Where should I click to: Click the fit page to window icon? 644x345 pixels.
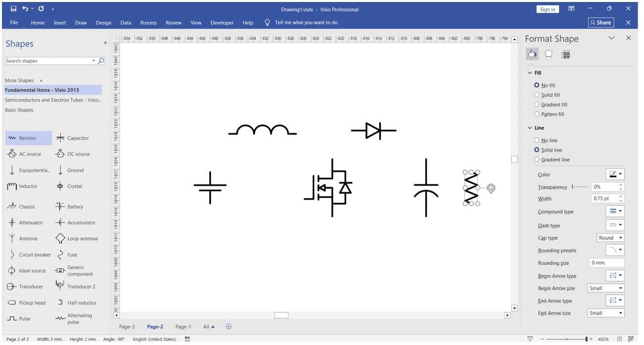619,340
